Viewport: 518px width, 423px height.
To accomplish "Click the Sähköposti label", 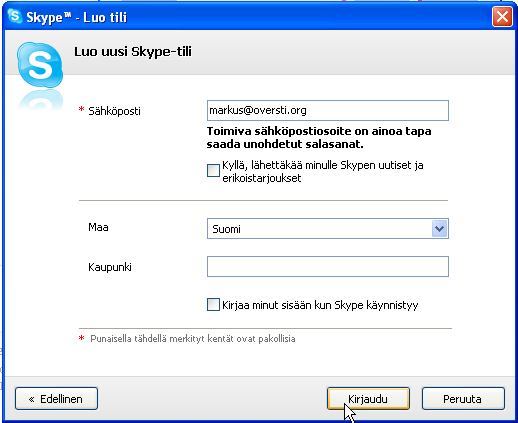I will (x=114, y=111).
